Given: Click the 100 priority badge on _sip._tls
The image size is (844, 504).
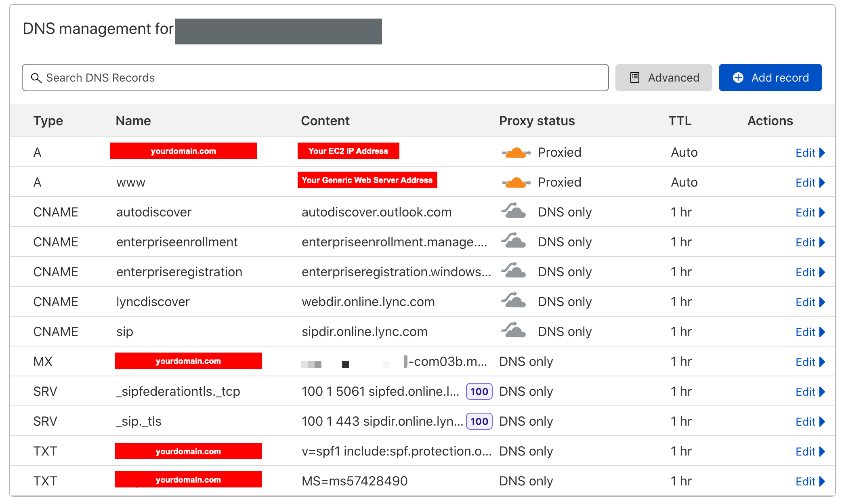Looking at the screenshot, I should coord(479,421).
